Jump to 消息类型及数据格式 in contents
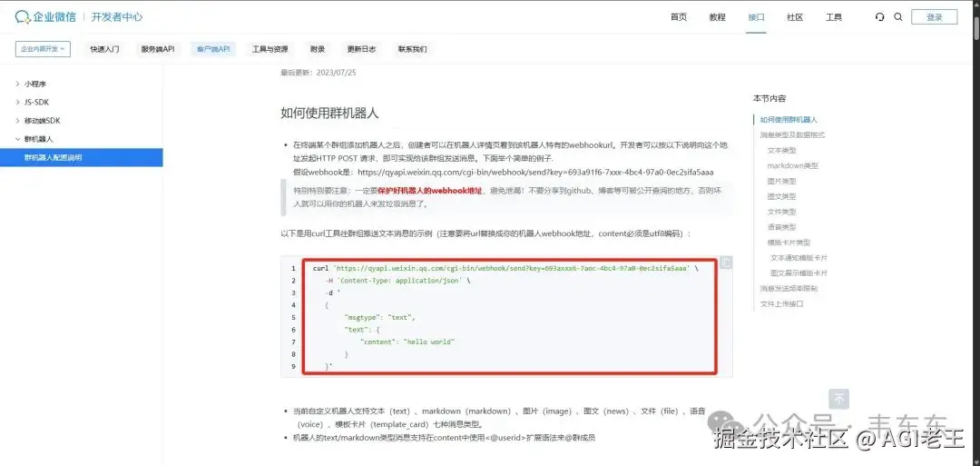Image resolution: width=980 pixels, height=466 pixels. click(x=792, y=134)
